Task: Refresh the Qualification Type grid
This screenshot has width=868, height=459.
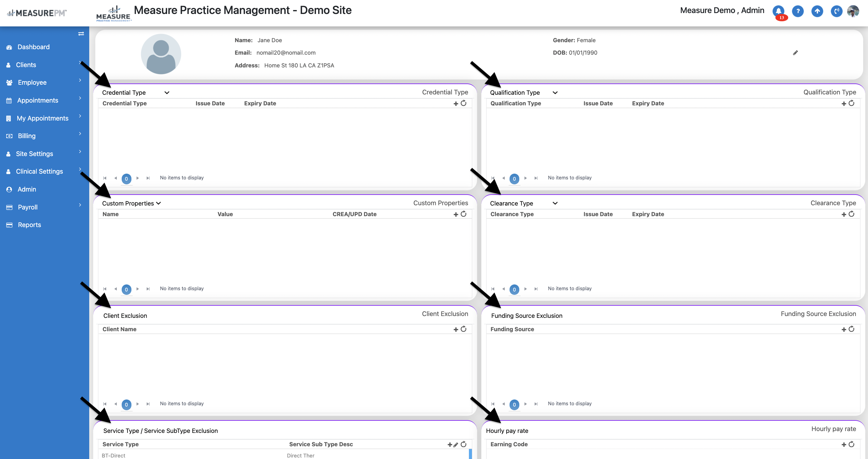Action: 852,103
